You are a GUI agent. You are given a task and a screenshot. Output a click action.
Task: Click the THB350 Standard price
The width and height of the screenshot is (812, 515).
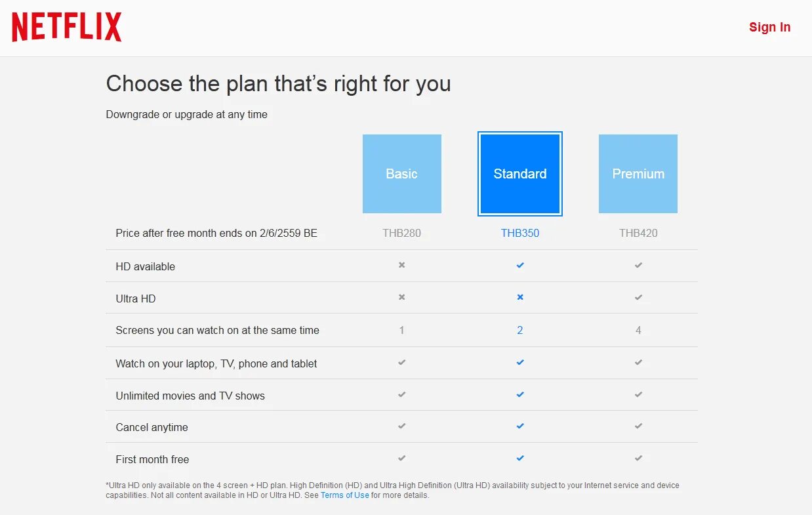tap(520, 233)
